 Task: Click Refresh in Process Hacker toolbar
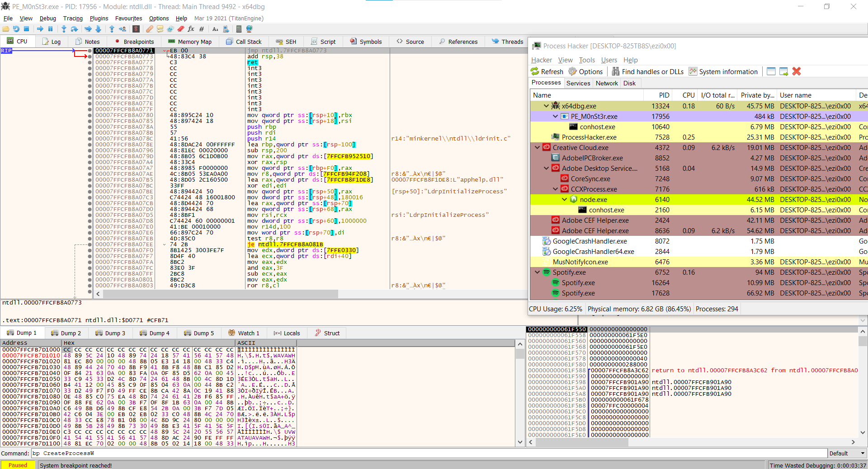547,71
